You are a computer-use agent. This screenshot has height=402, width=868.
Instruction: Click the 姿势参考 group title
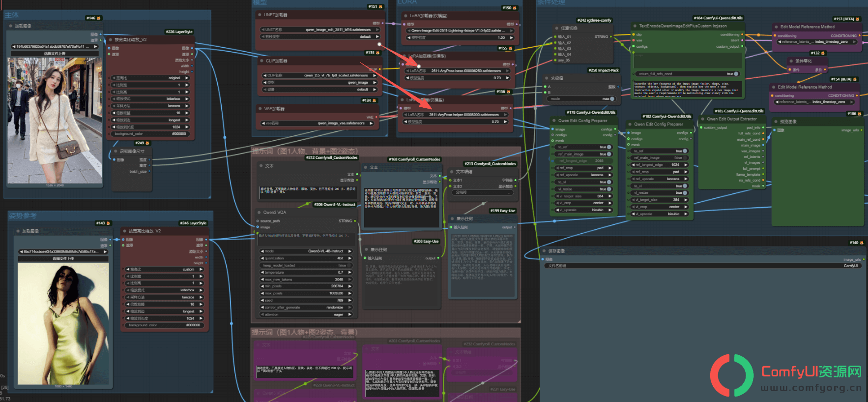coord(23,216)
